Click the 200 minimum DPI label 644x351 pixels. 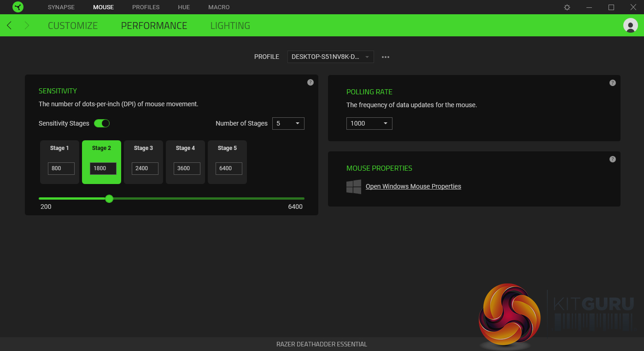click(46, 207)
